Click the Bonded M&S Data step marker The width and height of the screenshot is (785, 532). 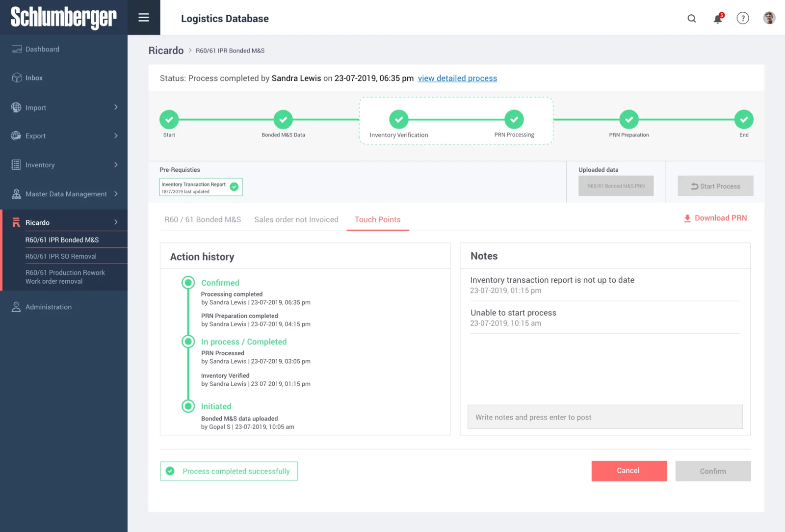point(283,119)
